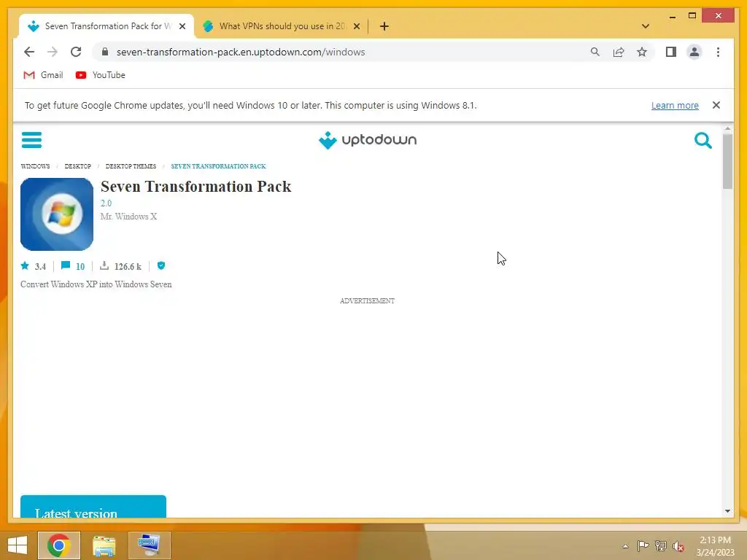Open the Uptodown hamburger menu
The image size is (747, 560).
[x=31, y=140]
